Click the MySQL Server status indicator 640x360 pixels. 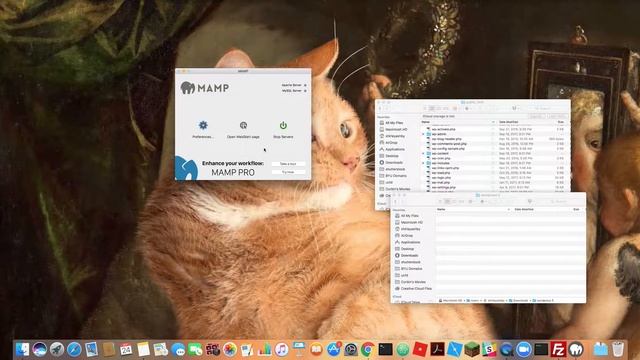305,91
